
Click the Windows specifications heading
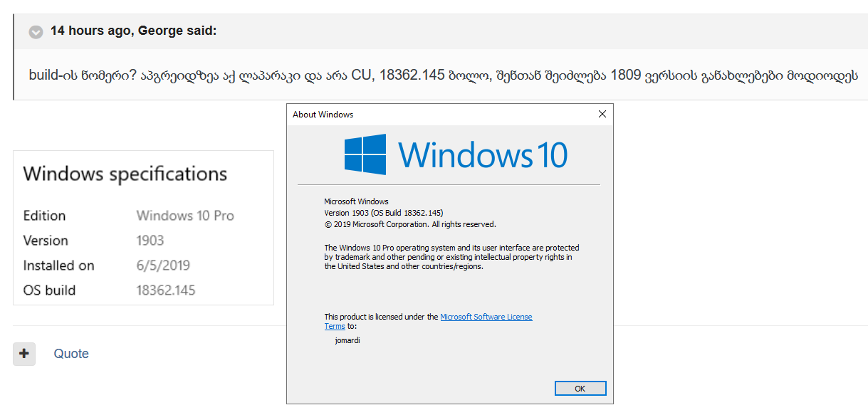pos(125,174)
